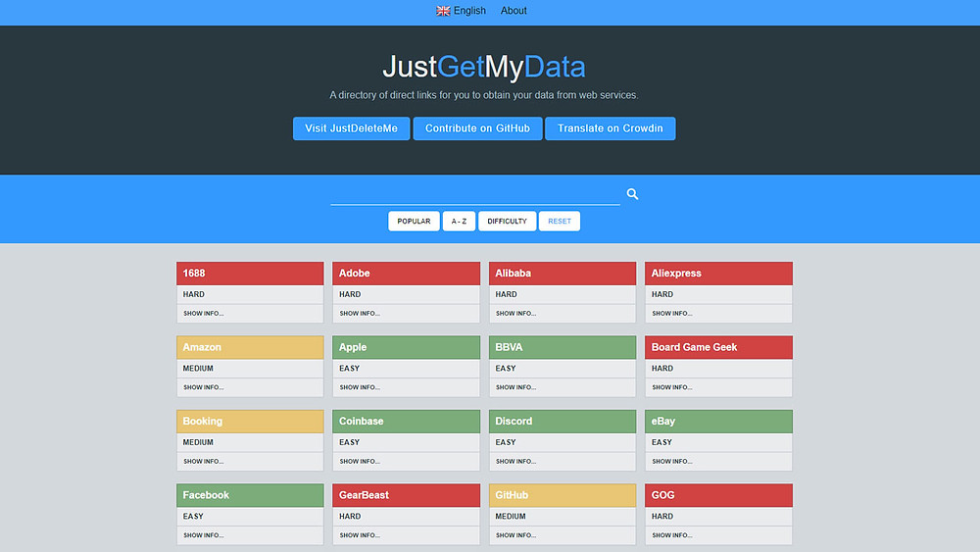The image size is (980, 552).
Task: Sort services by Popular
Action: click(x=414, y=221)
